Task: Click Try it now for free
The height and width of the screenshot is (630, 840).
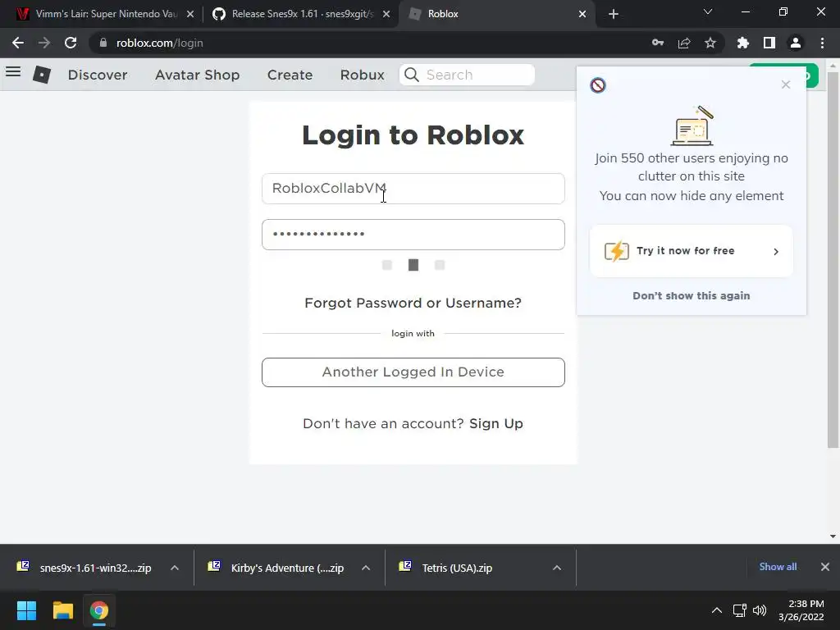Action: click(x=691, y=251)
